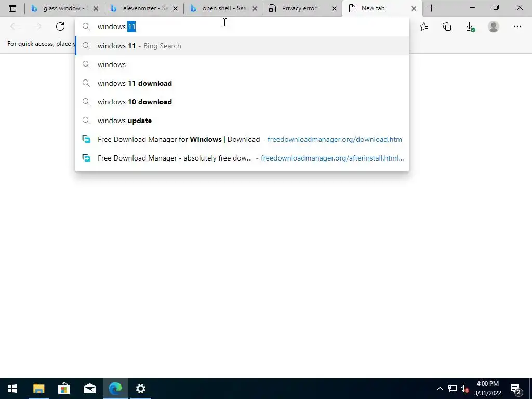This screenshot has height=399, width=532.
Task: Open the Downloads icon in toolbar
Action: click(x=470, y=27)
